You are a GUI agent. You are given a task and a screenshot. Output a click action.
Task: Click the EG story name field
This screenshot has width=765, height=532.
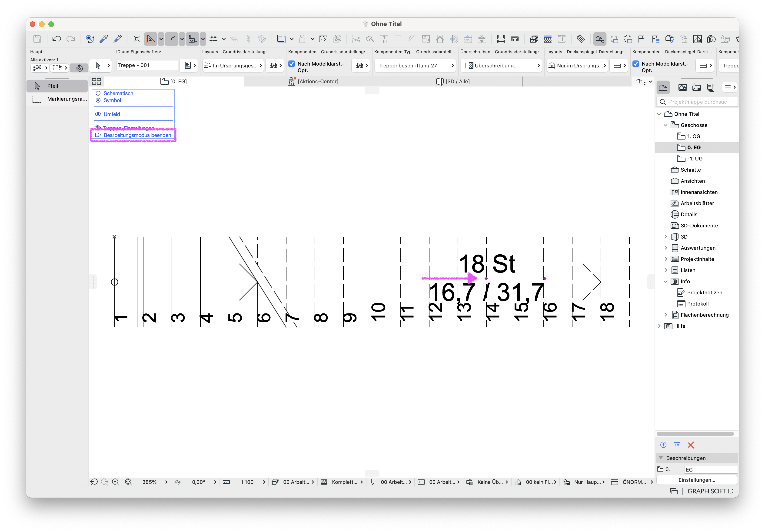coord(711,469)
